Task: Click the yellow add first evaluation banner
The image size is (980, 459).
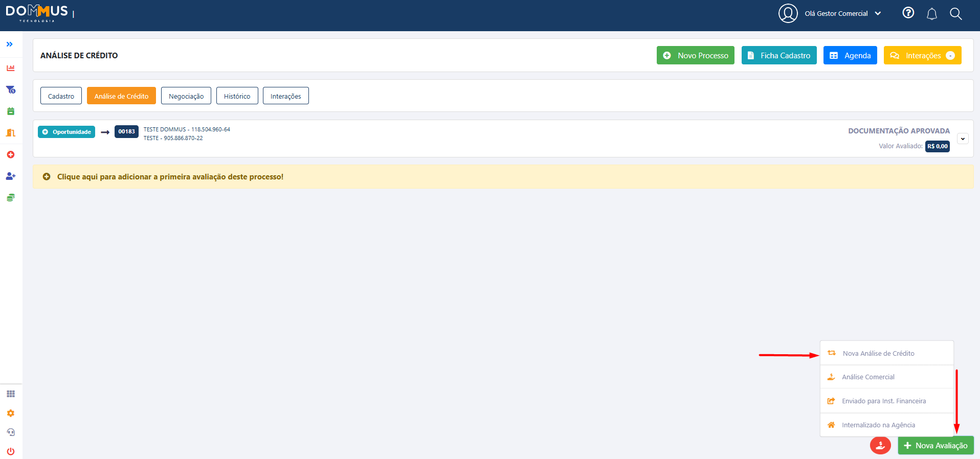Action: pos(170,177)
